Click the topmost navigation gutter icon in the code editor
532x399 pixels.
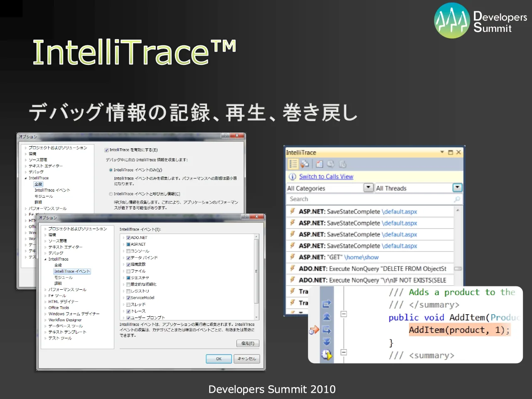(x=327, y=304)
